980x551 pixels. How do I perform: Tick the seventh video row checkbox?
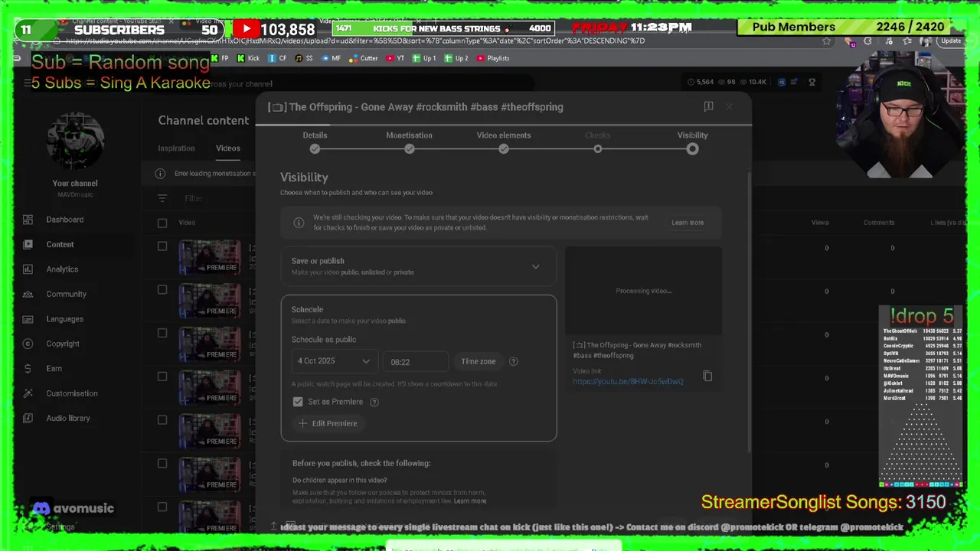point(162,507)
